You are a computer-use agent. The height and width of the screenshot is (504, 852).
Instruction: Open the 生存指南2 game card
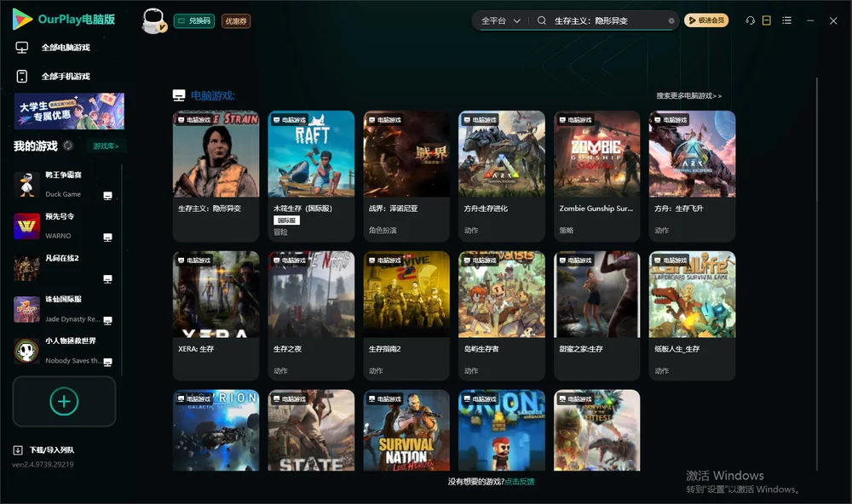click(x=406, y=316)
